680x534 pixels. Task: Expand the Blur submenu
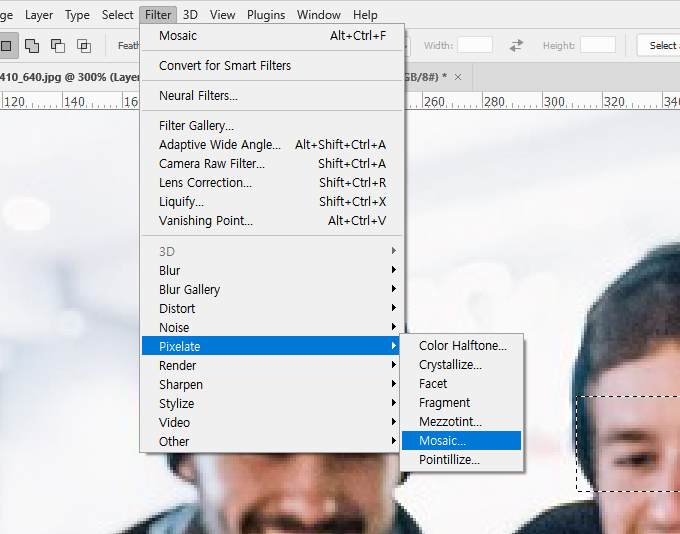point(272,270)
